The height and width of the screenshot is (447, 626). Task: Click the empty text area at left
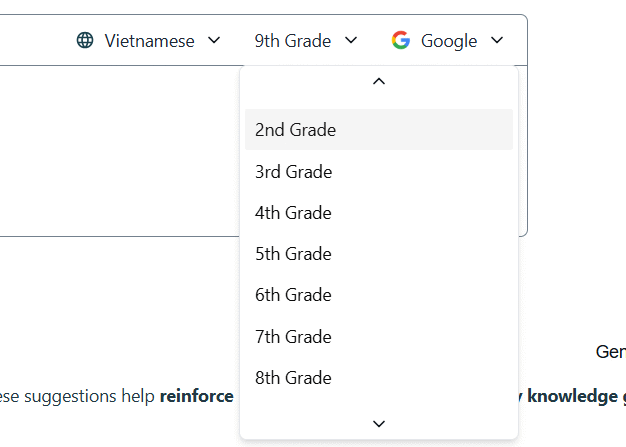pyautogui.click(x=110, y=150)
